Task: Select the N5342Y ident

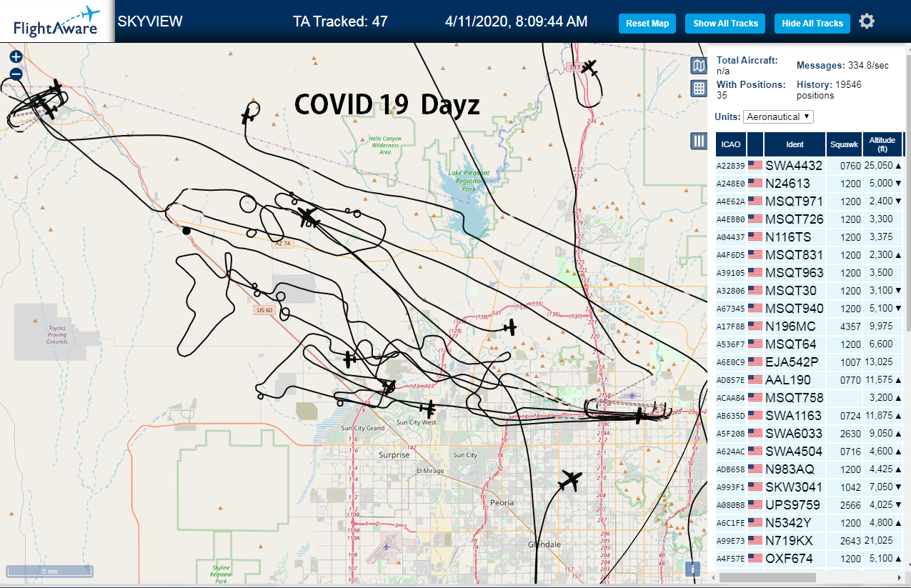Action: click(790, 523)
